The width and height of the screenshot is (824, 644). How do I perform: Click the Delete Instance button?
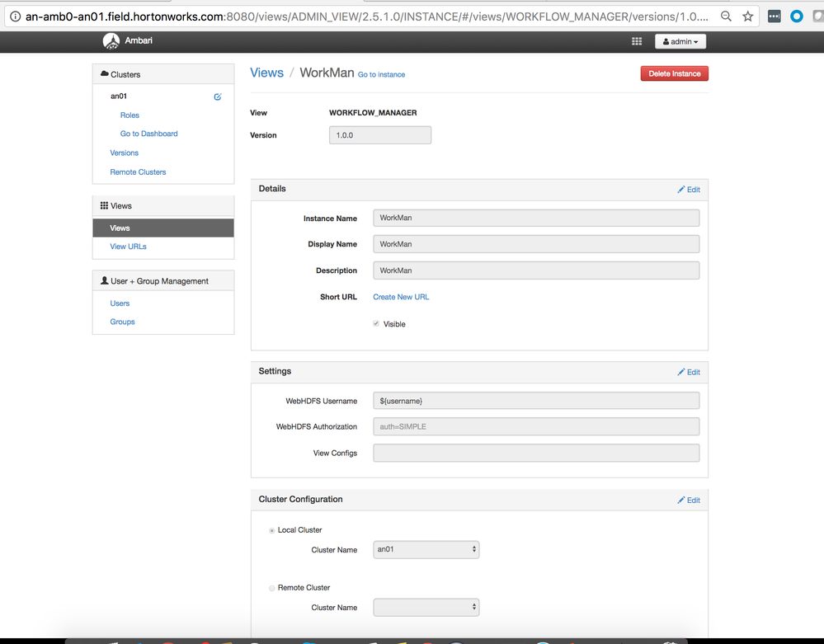pyautogui.click(x=674, y=73)
